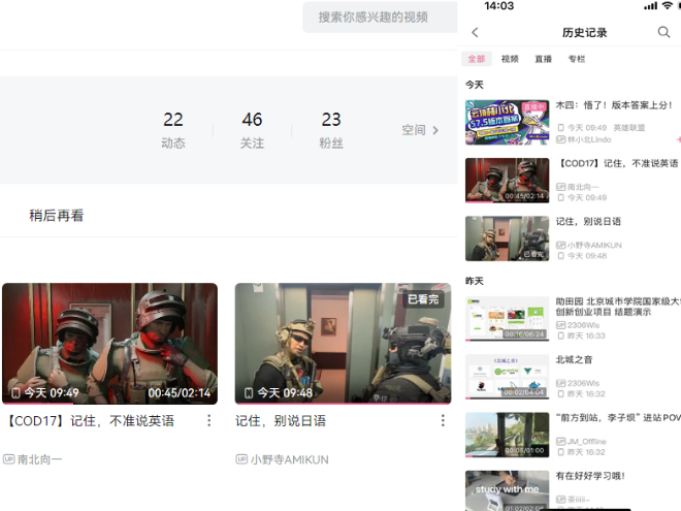Click title 有在好好学习哦!
681x511 pixels.
(590, 476)
